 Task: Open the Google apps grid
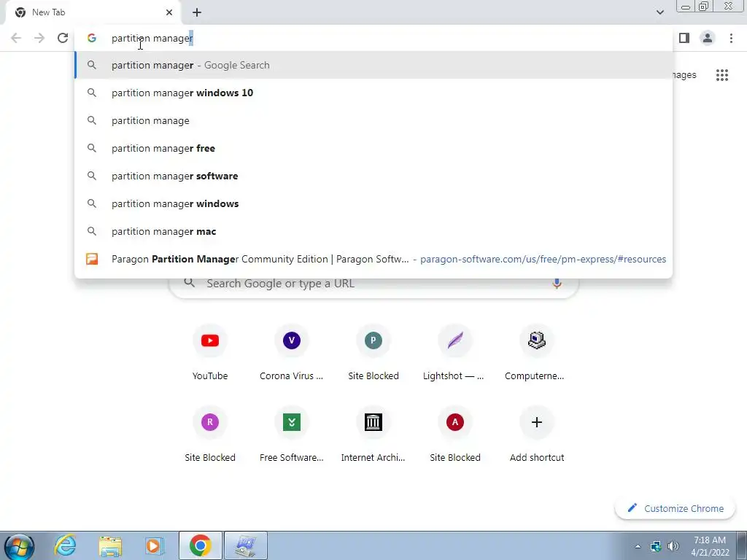coord(722,75)
